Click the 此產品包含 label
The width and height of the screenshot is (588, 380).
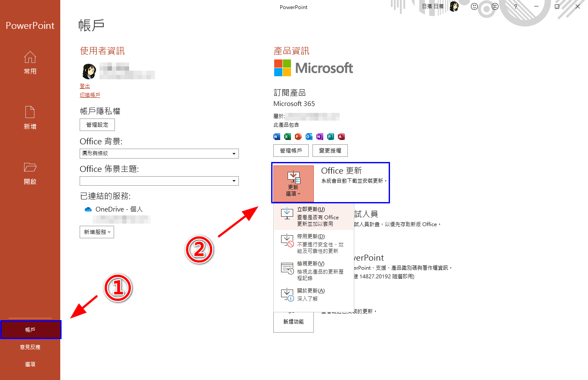coord(286,125)
